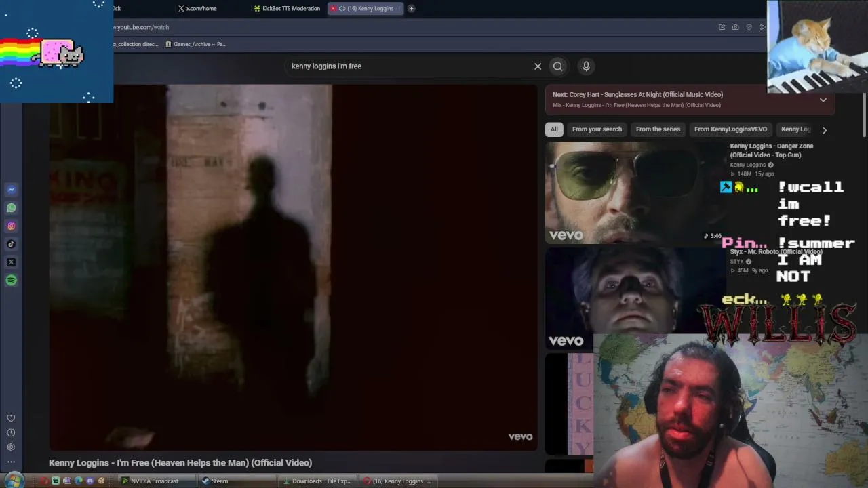868x488 pixels.
Task: Open the Games_Archive bookmark
Action: (196, 44)
